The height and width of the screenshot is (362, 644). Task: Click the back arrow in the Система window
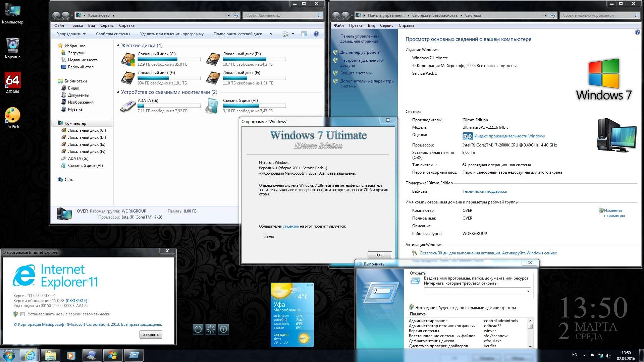pos(336,15)
